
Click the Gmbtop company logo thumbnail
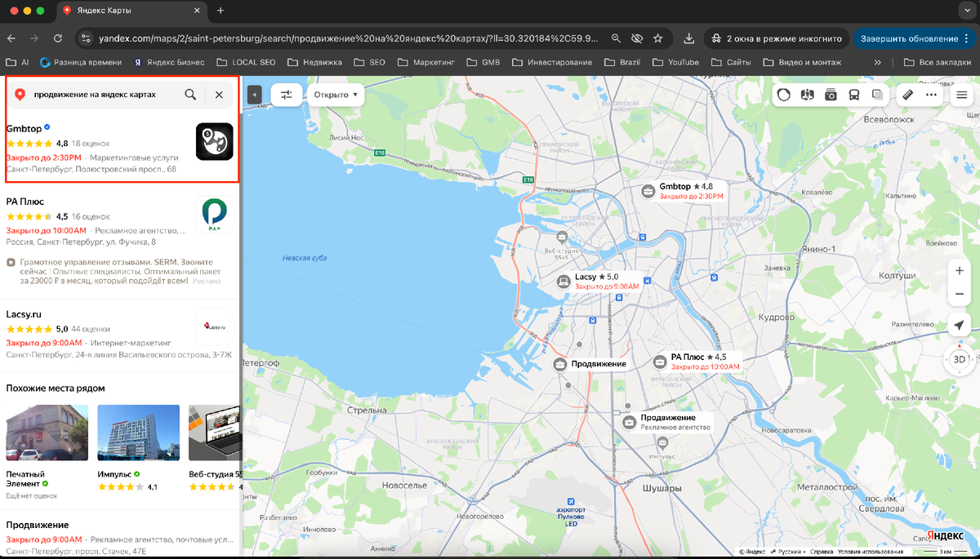215,141
